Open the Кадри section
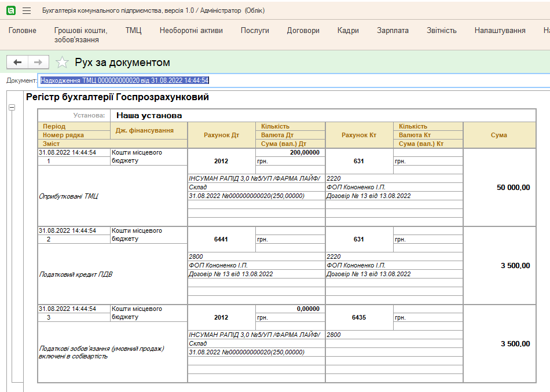Screen dimensions: 550x392 pyautogui.click(x=348, y=31)
